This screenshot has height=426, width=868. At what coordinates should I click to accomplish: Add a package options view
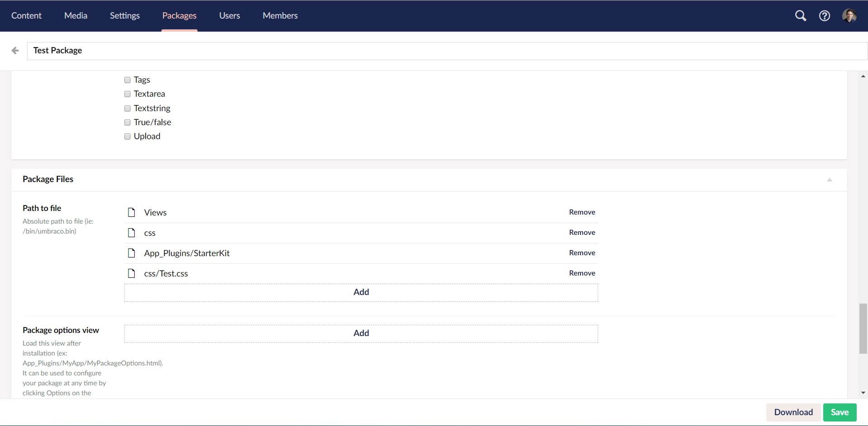pyautogui.click(x=361, y=333)
